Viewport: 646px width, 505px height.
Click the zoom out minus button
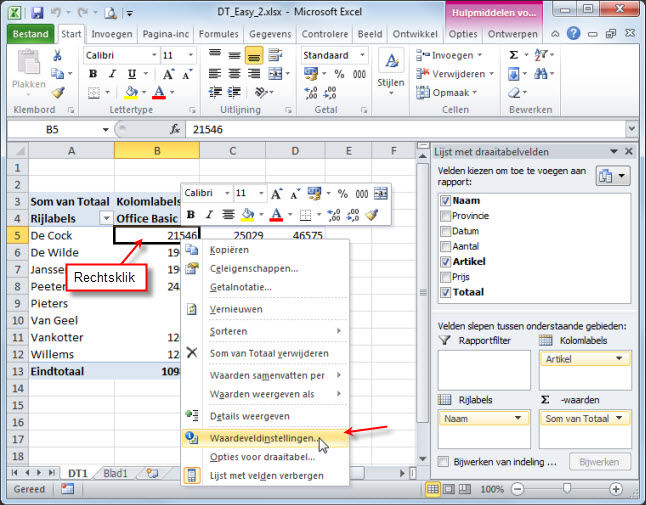click(x=517, y=489)
